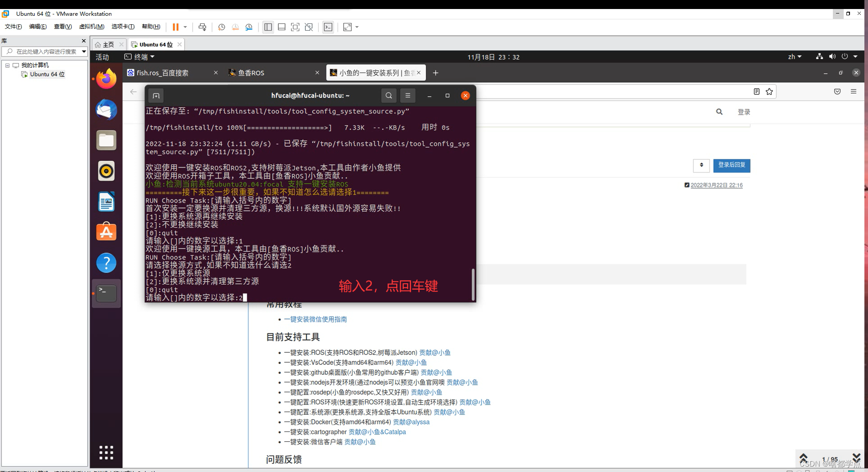Open LibreOffice Writer dock icon
Screen dimensions: 868x472
(106, 202)
